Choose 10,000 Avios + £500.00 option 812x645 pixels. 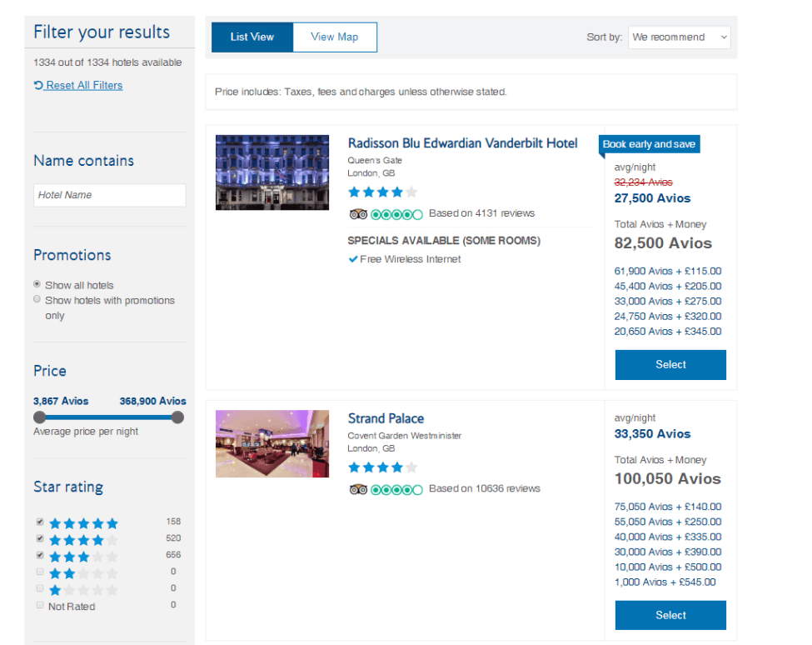[668, 567]
